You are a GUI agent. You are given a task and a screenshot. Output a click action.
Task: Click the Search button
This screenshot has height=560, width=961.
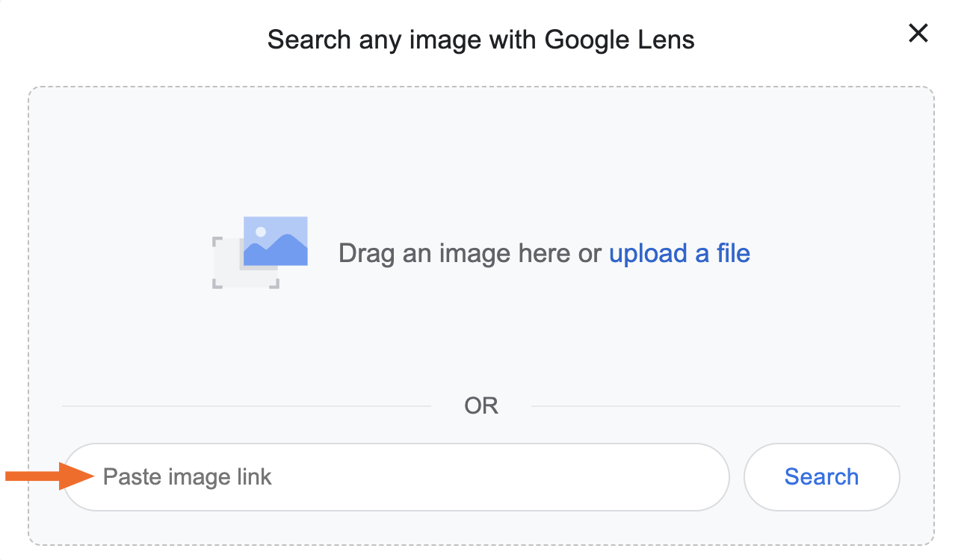(x=822, y=477)
